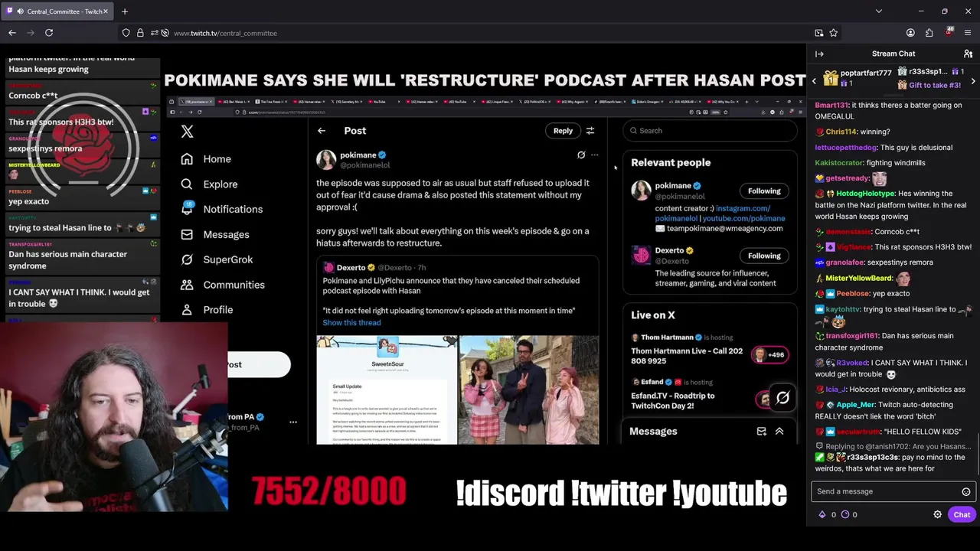Screen dimensions: 980x551
Task: Open lettucepethedog's chat user card
Action: click(846, 147)
